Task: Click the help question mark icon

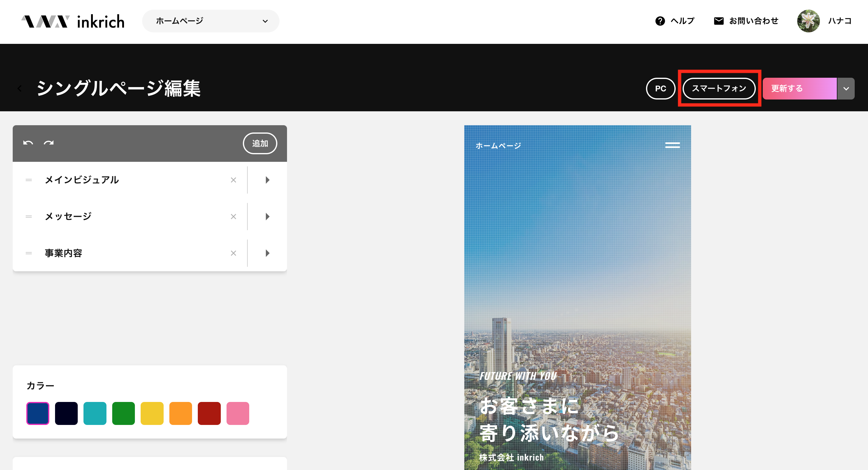Action: [660, 21]
